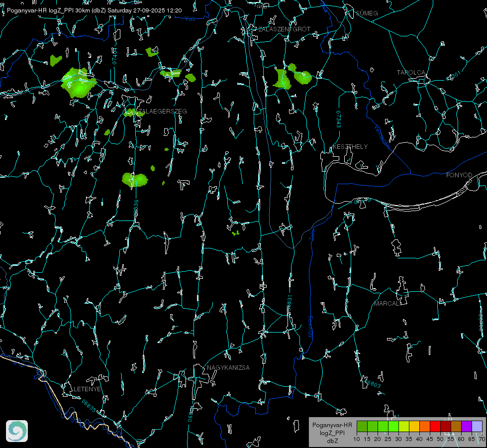Click the logZ_PPI text in the legend
Screen dimensions: 487x448
point(332,433)
